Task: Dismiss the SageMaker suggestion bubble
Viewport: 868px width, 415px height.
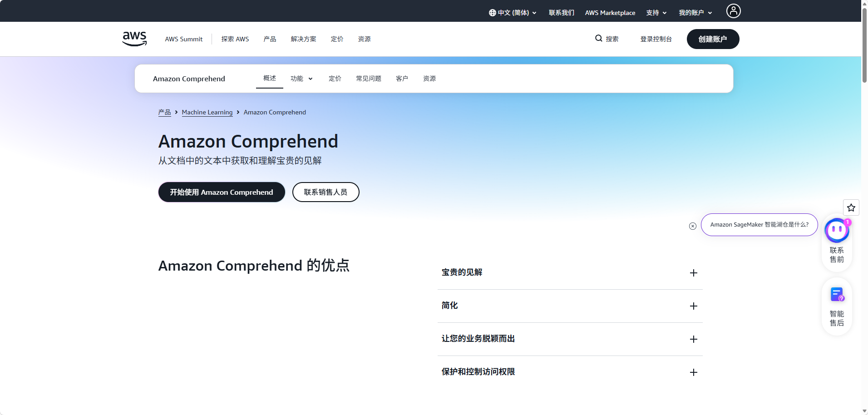Action: click(x=693, y=226)
